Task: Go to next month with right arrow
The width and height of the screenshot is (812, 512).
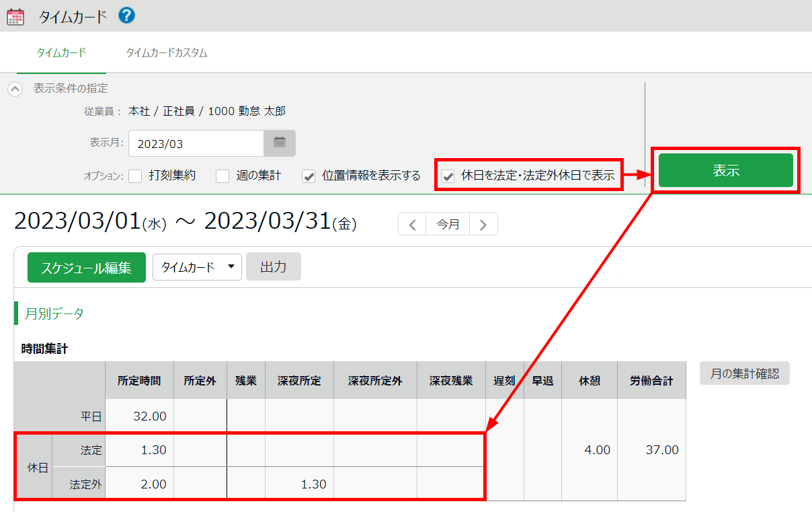Action: coord(483,225)
